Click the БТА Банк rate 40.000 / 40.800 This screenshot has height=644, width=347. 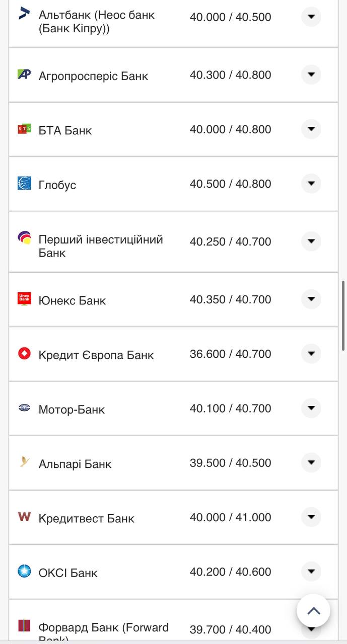click(x=230, y=129)
